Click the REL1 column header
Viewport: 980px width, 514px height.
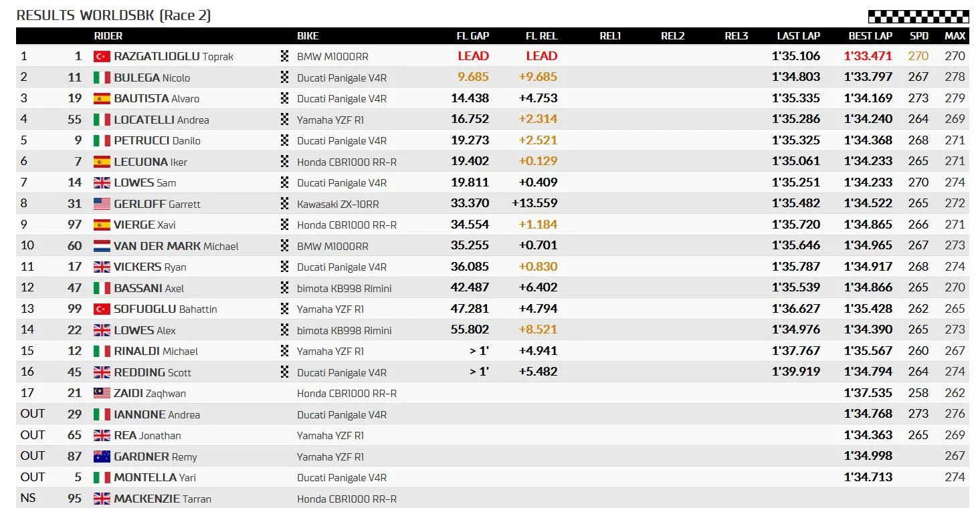pyautogui.click(x=610, y=36)
